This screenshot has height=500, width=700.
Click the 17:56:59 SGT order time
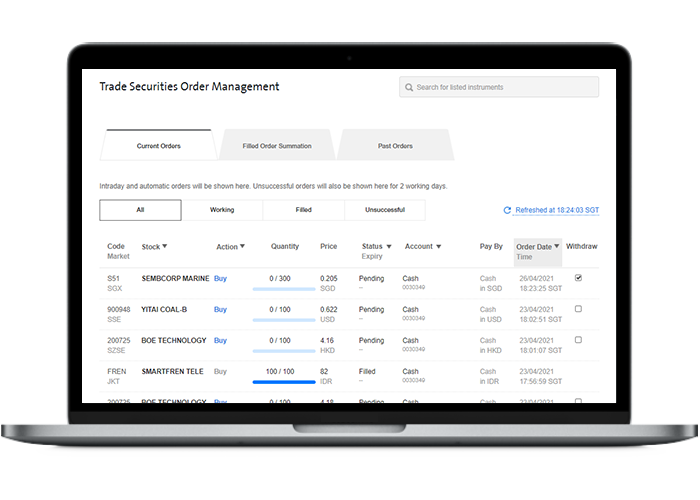coord(541,381)
